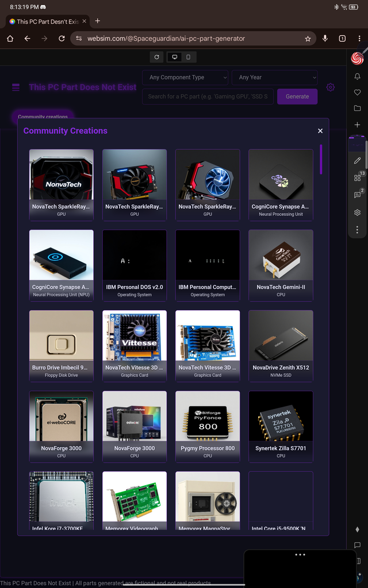The image size is (368, 588).
Task: Open the comments icon with badge 2
Action: click(x=357, y=195)
